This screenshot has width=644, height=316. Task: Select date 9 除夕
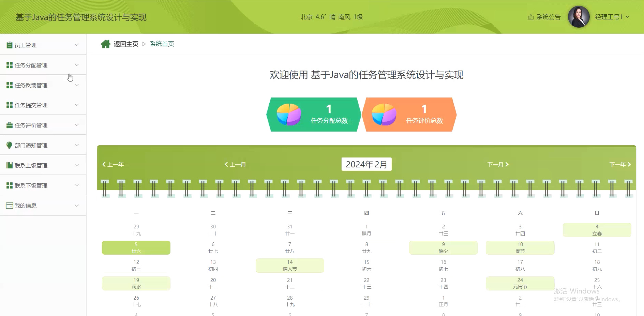[443, 248]
